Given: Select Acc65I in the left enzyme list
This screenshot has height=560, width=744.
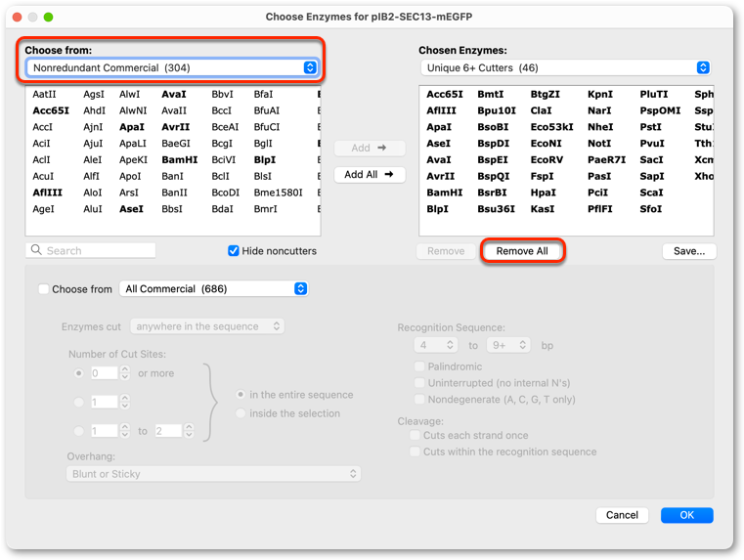Looking at the screenshot, I should point(51,110).
